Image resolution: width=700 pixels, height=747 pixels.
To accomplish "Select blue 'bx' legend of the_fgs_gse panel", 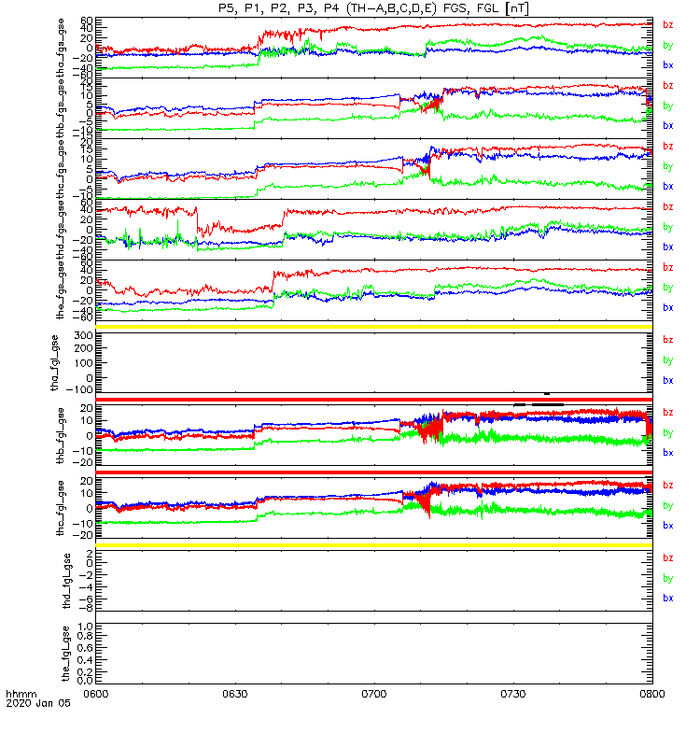I will [668, 308].
